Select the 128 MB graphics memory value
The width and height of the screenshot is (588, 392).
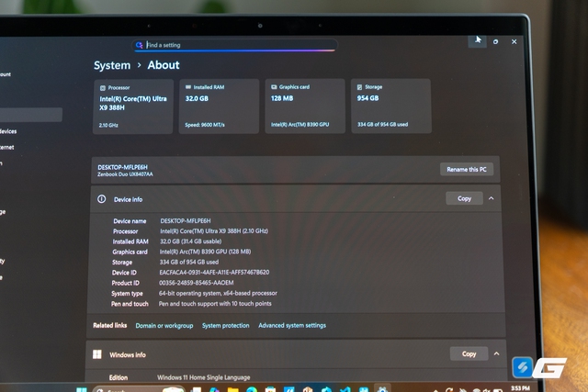(282, 98)
